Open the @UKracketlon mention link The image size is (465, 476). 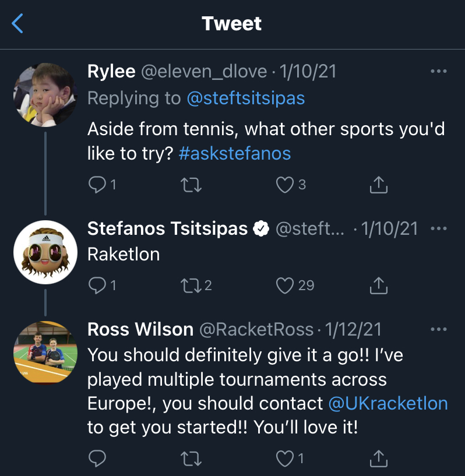pyautogui.click(x=388, y=403)
